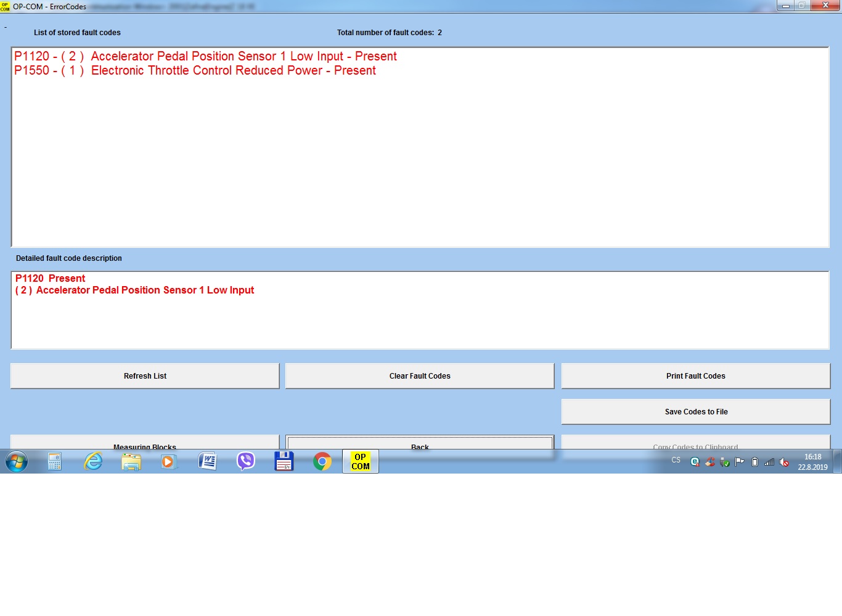Launch Calculator from the taskbar
The image size is (842, 616).
[54, 461]
